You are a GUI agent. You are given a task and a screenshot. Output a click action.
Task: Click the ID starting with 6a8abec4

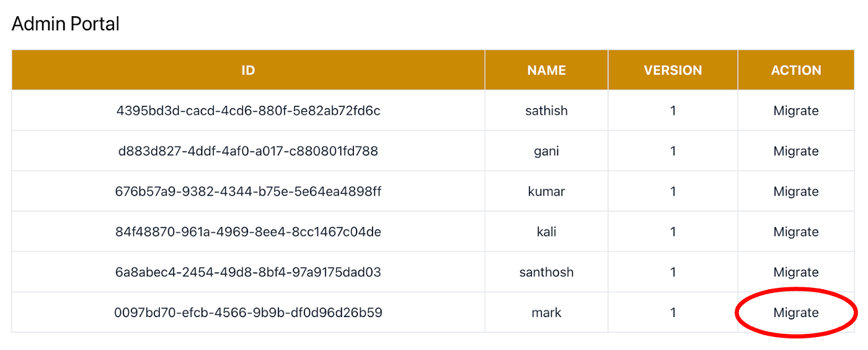point(248,272)
